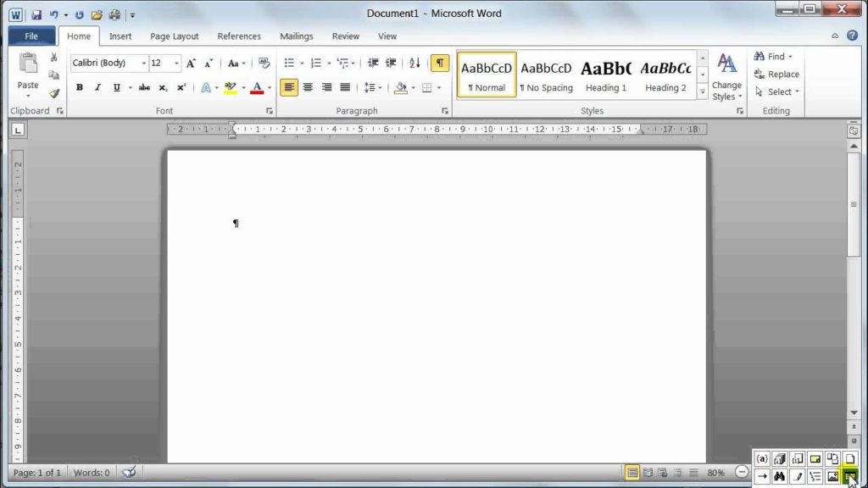Switch to the Insert ribbon tab
The width and height of the screenshot is (868, 488).
tap(120, 36)
